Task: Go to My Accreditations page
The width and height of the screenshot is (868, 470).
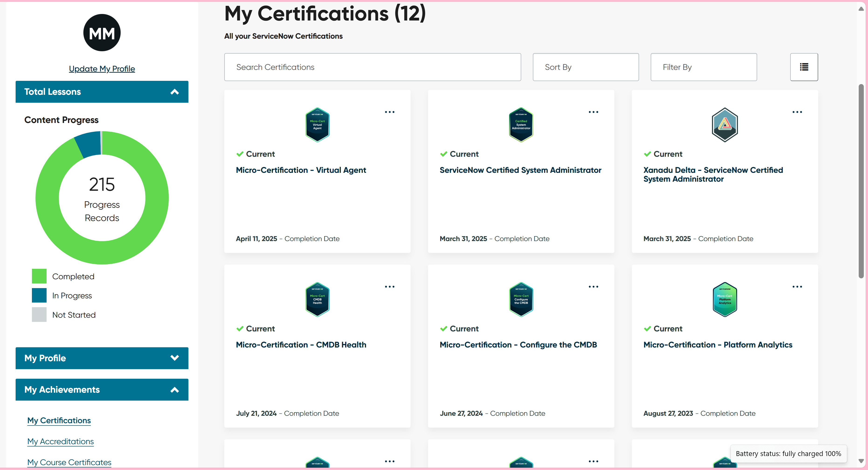Action: point(60,441)
